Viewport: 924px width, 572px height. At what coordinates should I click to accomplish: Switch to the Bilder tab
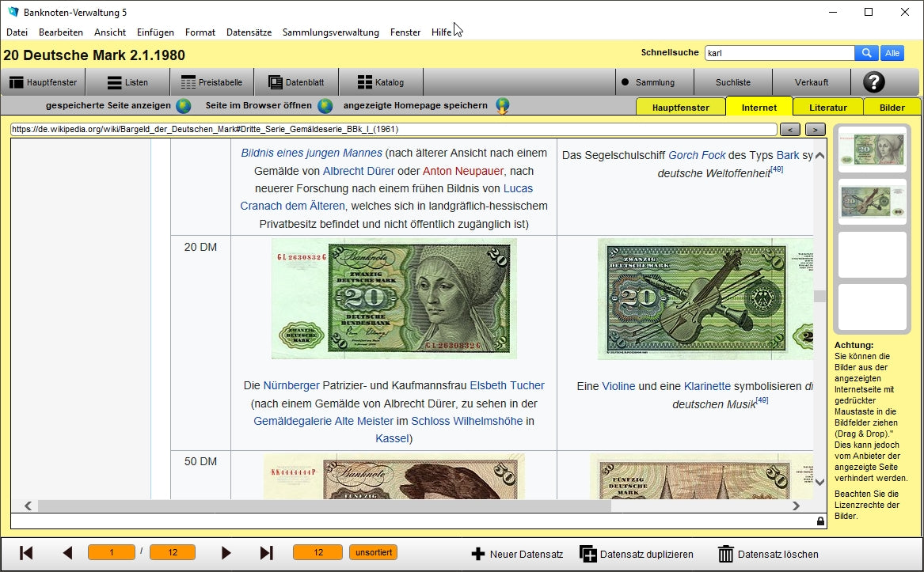tap(892, 108)
